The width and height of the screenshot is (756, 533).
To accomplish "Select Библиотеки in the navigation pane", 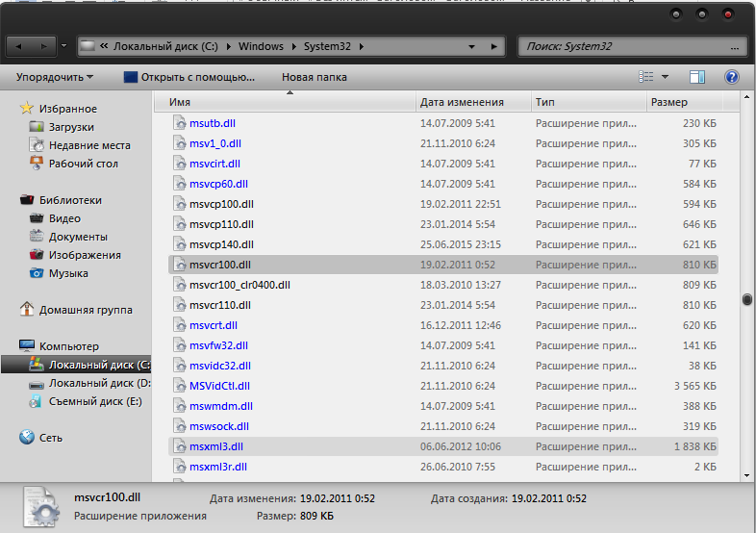I will point(70,200).
